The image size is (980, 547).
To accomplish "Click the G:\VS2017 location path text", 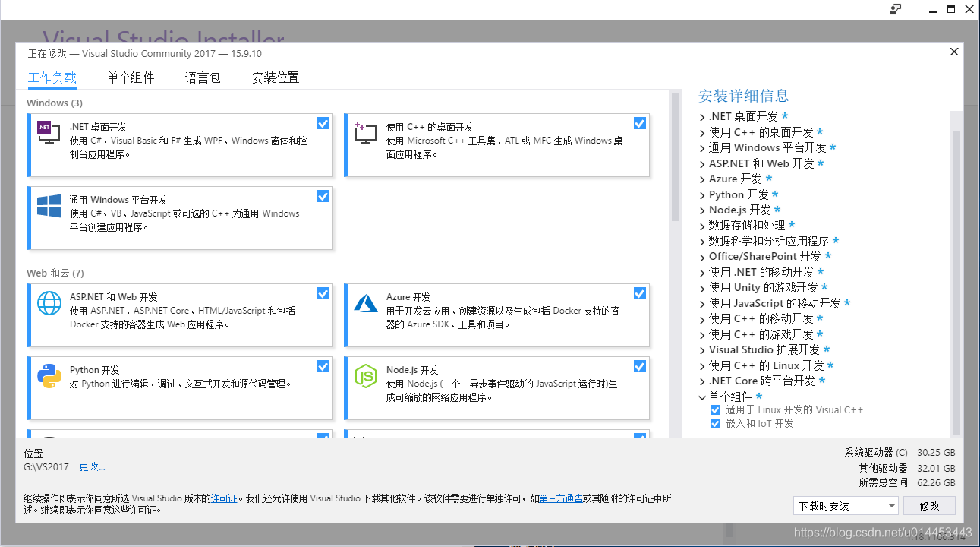I will pos(46,466).
